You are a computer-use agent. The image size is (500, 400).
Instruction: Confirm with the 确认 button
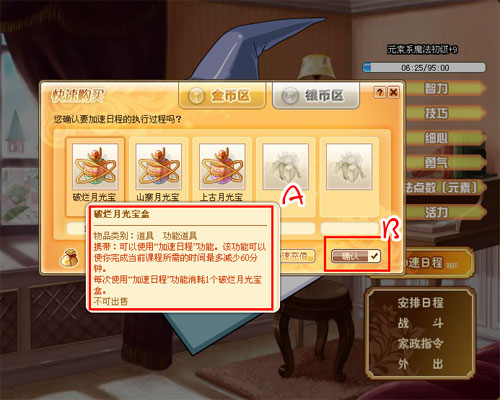(x=356, y=256)
